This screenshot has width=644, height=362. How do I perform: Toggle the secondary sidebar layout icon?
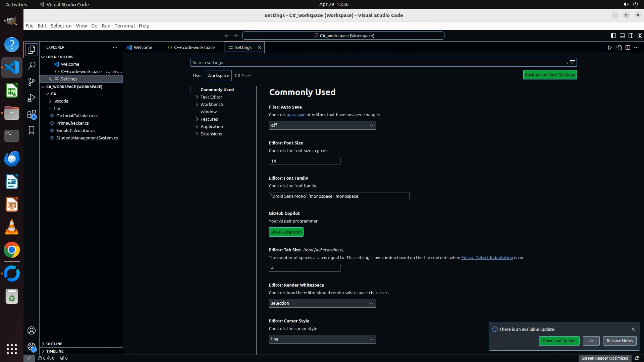coord(631,36)
